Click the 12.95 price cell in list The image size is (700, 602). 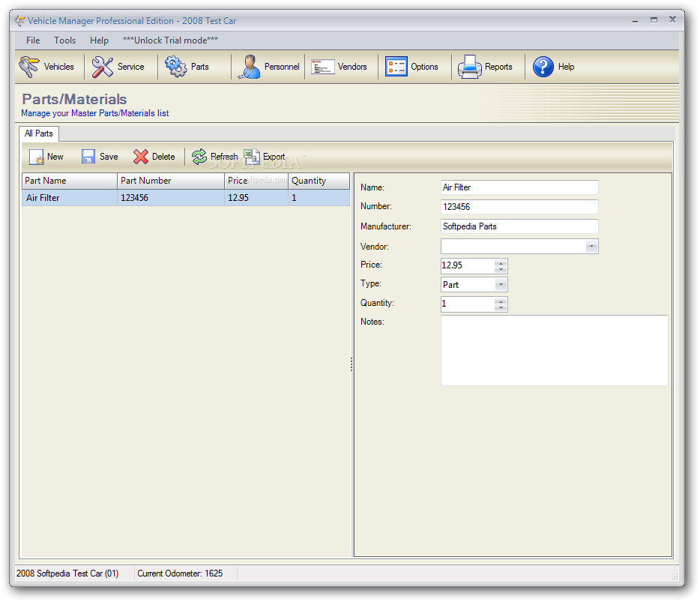(x=257, y=198)
